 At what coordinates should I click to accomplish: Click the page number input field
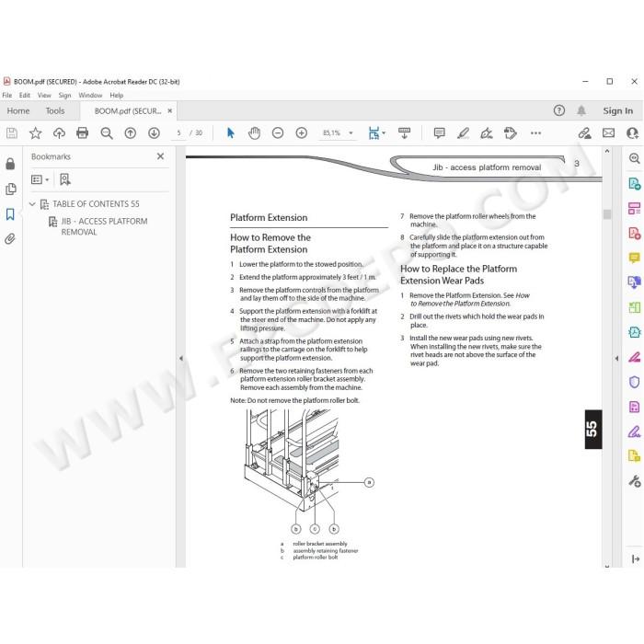(x=178, y=133)
